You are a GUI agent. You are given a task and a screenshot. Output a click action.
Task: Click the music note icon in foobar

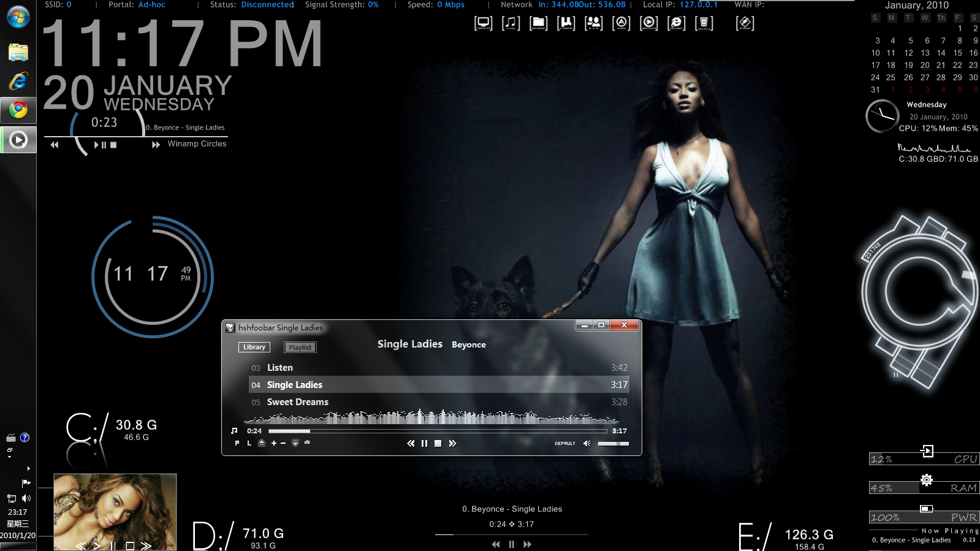(234, 431)
